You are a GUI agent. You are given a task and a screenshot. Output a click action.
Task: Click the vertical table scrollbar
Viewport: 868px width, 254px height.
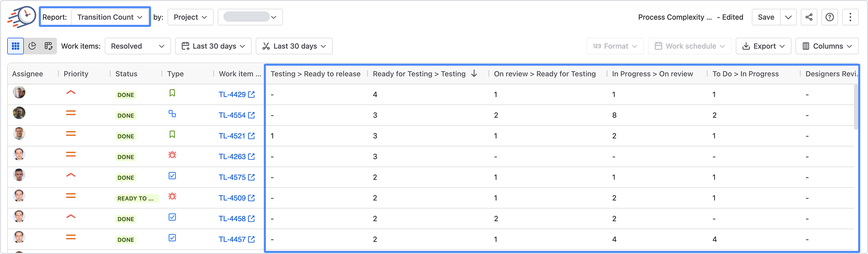pos(856,107)
